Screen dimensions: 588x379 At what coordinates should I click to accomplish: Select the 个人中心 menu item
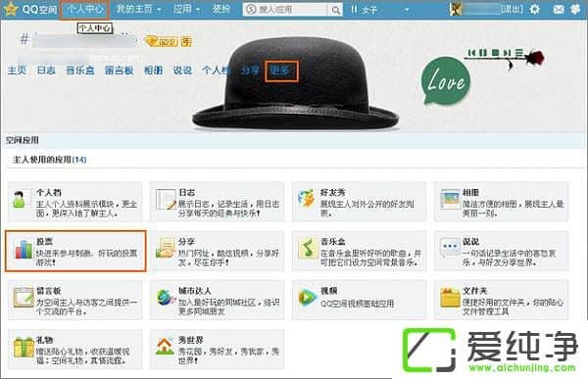85,9
